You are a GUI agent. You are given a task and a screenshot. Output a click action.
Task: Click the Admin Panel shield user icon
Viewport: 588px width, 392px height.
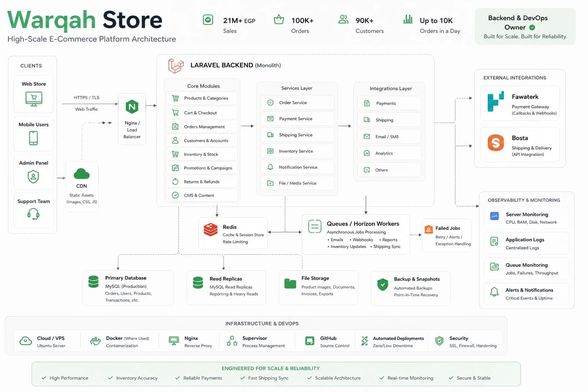pyautogui.click(x=33, y=176)
